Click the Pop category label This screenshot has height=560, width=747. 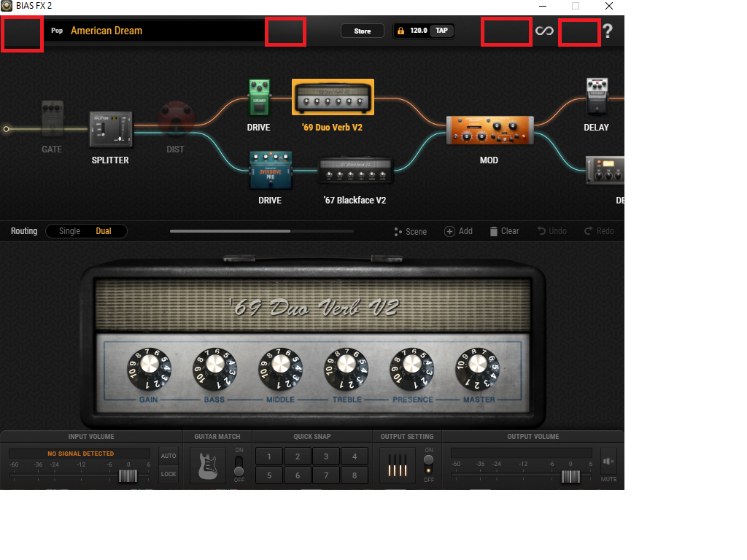[x=57, y=31]
